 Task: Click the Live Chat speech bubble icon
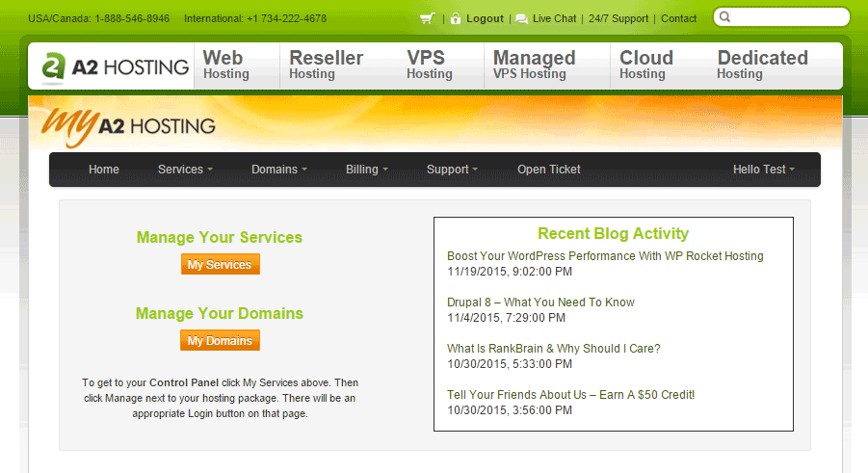pyautogui.click(x=521, y=19)
